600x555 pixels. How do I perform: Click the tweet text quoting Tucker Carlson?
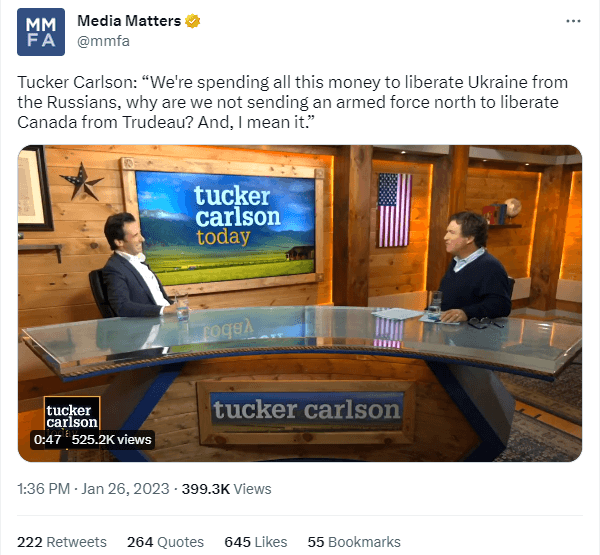(x=293, y=102)
